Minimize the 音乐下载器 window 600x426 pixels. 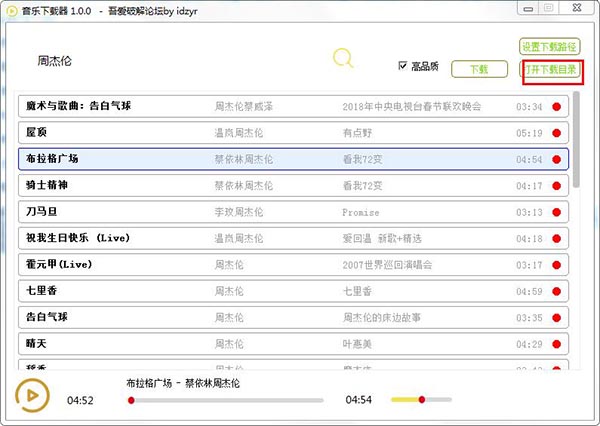[x=528, y=8]
